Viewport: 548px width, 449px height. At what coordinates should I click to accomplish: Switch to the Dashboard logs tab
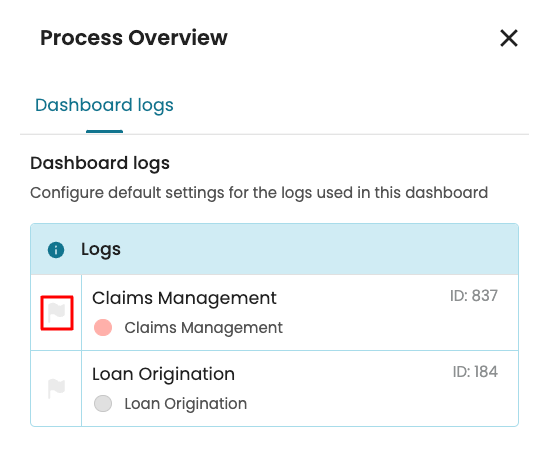(104, 105)
